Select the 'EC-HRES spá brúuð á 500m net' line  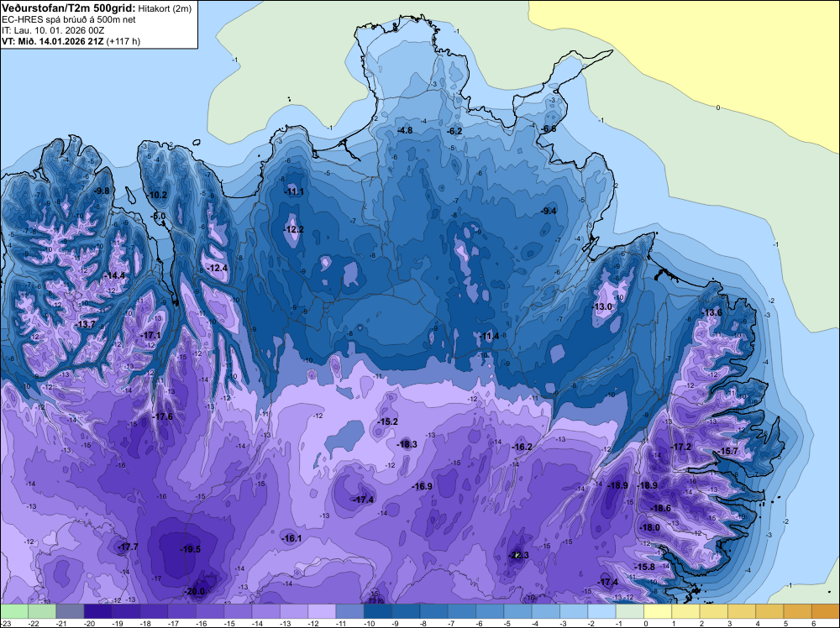[69, 20]
